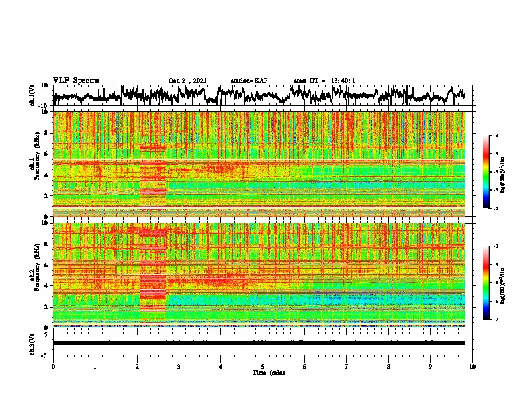Click the ch.2 color bar log(PSD) label
Viewport: 532px width, 411px height.
(503, 285)
